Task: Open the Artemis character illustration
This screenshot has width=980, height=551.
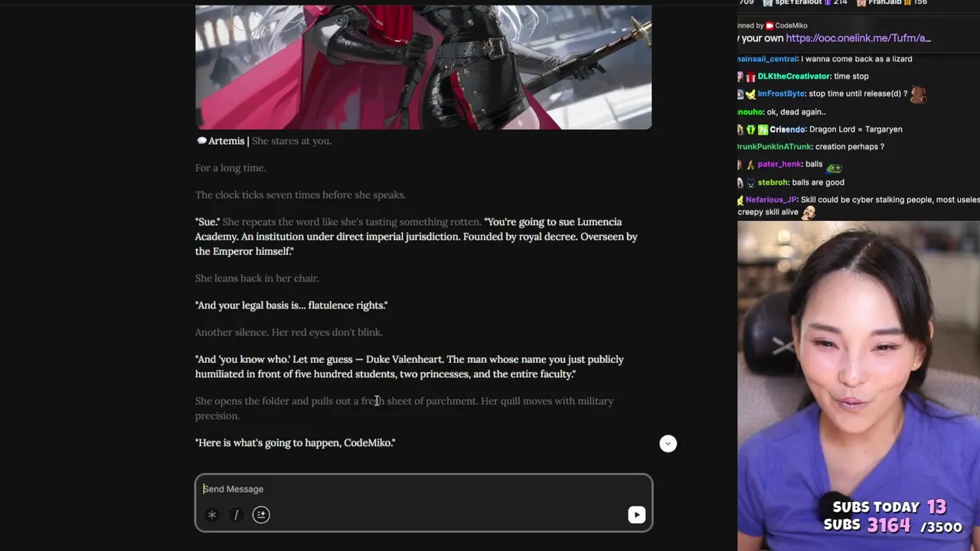Action: 423,67
